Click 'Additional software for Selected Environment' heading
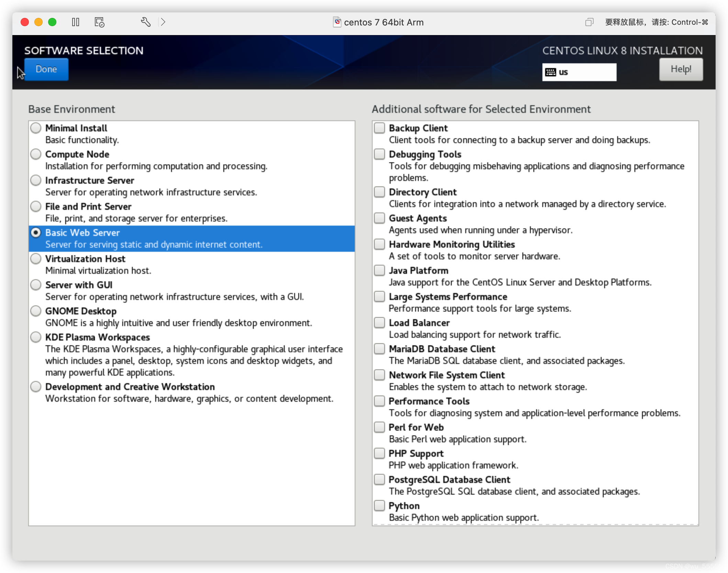This screenshot has height=573, width=728. click(481, 109)
